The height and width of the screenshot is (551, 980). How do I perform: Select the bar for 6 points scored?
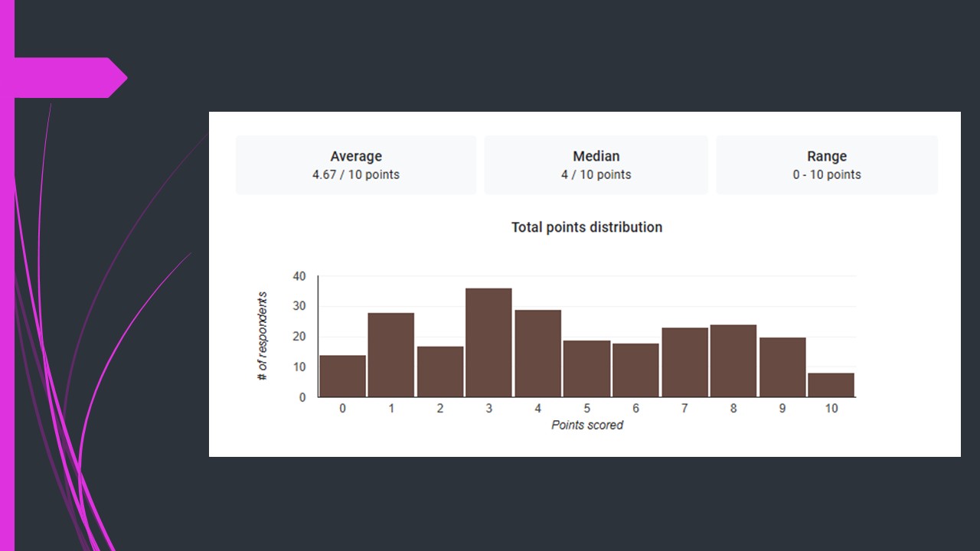pyautogui.click(x=635, y=370)
